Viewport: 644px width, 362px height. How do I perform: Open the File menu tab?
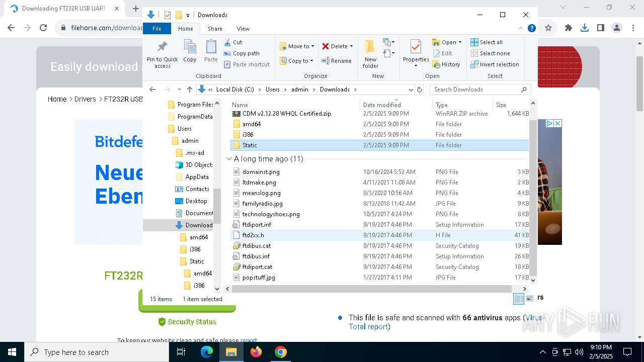point(157,29)
